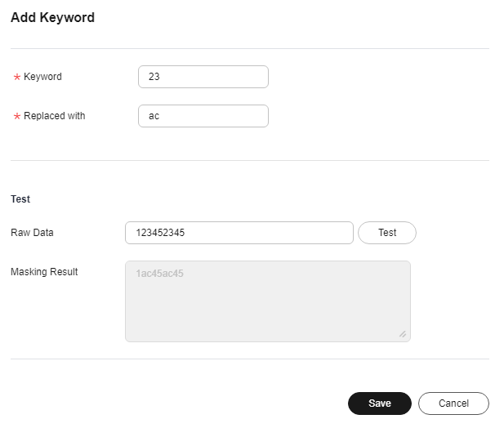This screenshot has height=428, width=504.
Task: Click into the Keyword input field
Action: pyautogui.click(x=203, y=77)
